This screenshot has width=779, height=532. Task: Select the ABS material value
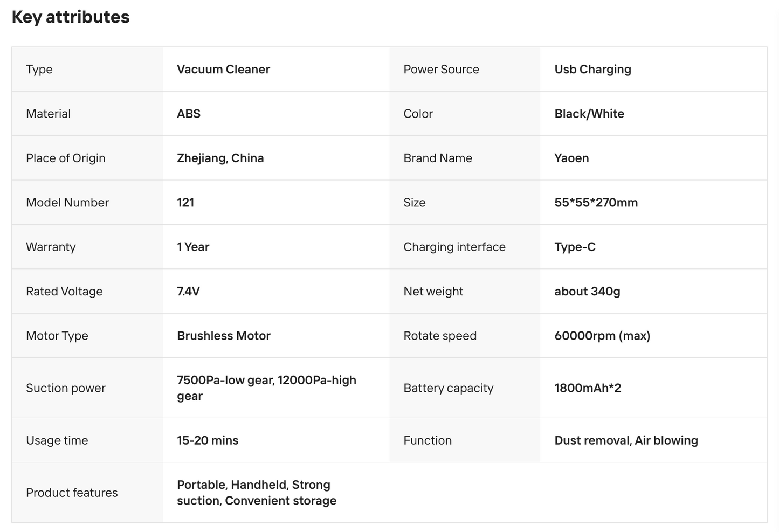[189, 114]
